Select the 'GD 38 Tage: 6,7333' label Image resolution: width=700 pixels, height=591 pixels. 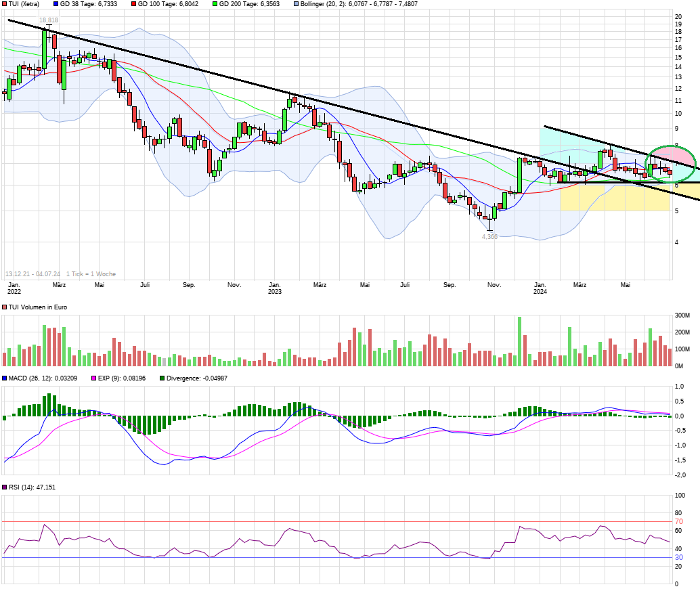pyautogui.click(x=89, y=4)
